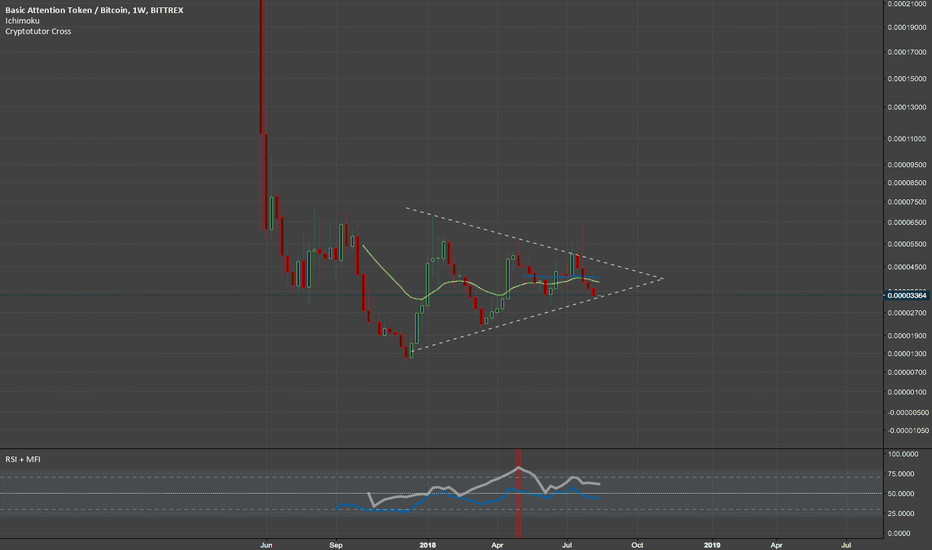Click the 25.0000 RSI scale label
The width and height of the screenshot is (932, 550).
902,514
